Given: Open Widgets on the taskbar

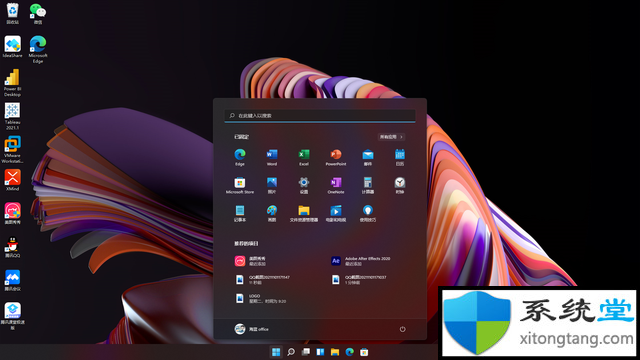Looking at the screenshot, I should coord(320,352).
